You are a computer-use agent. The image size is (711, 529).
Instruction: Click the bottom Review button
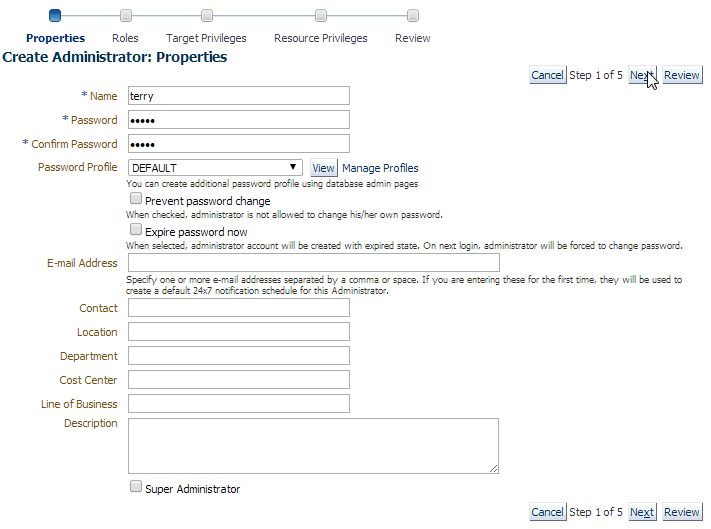pos(681,512)
